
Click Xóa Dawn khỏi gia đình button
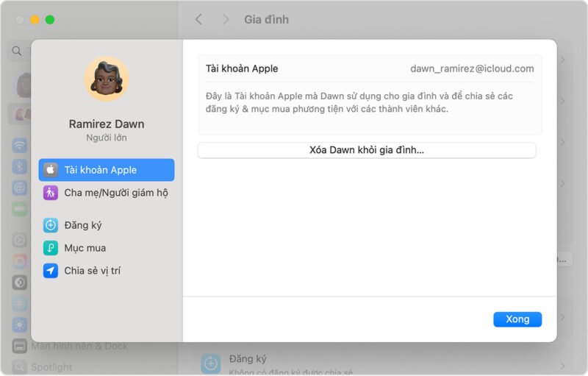(x=367, y=150)
